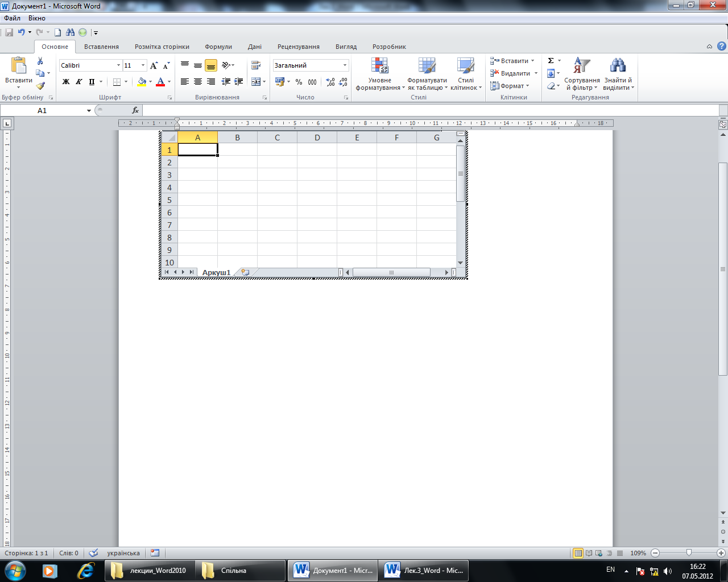Click the fill color paint bucket icon
Screen dimensions: 728x582
pyautogui.click(x=142, y=82)
